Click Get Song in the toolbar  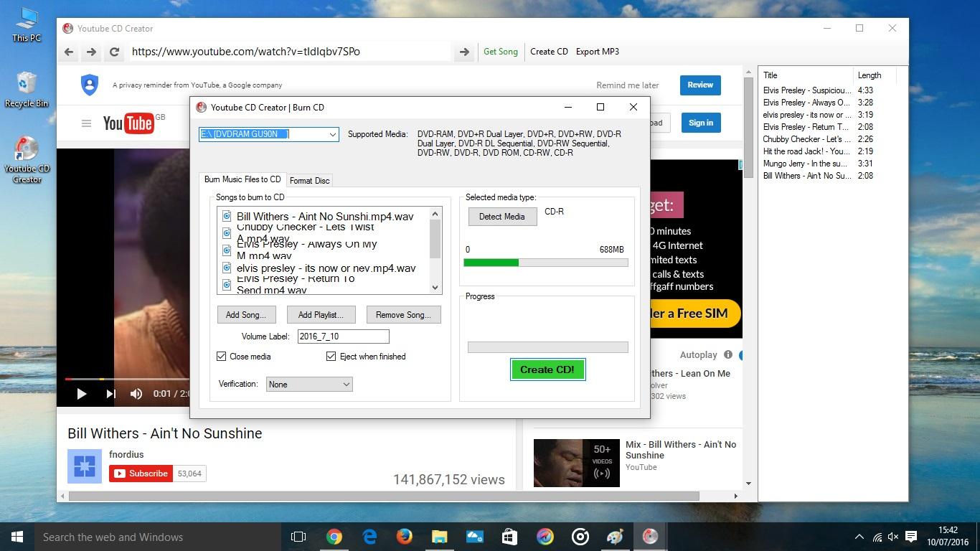pyautogui.click(x=501, y=52)
